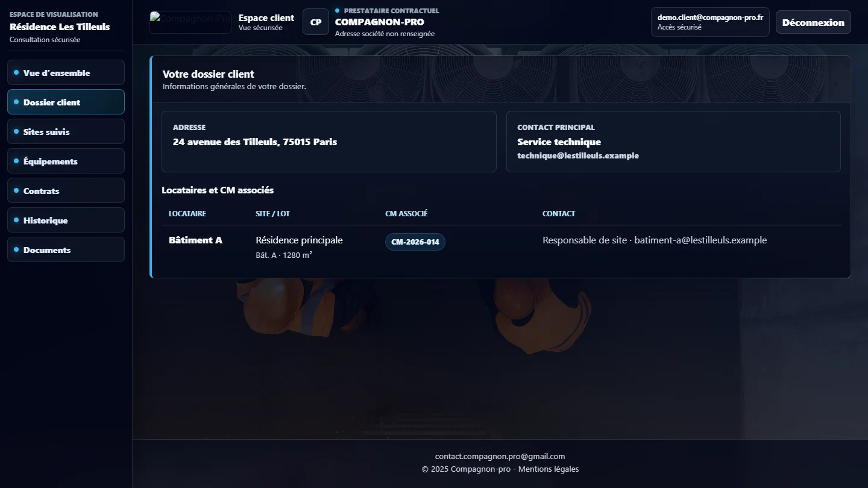Screen dimensions: 868x488
Task: Click the blue dot beside Documents
Action: coord(16,249)
